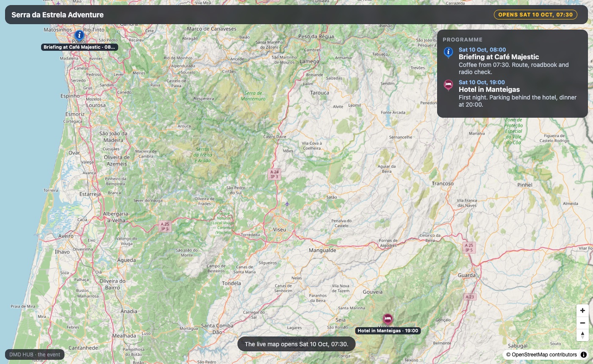Click the Pinhel town label on map
This screenshot has height=364, width=593.
(x=525, y=185)
